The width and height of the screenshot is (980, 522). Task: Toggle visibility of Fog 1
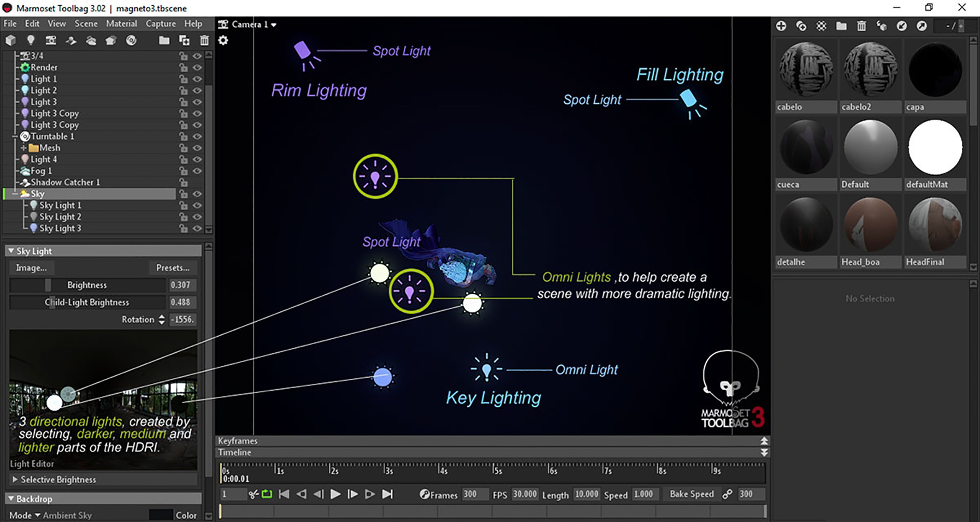coord(197,171)
